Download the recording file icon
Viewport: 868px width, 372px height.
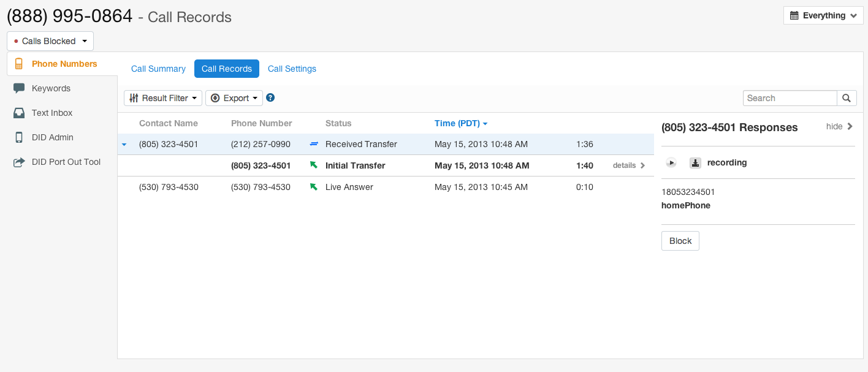point(695,163)
